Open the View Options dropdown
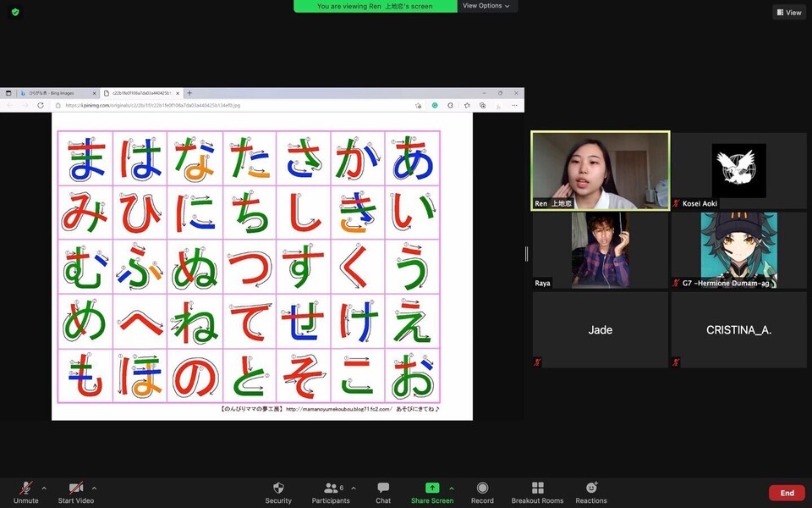This screenshot has height=508, width=812. (486, 6)
